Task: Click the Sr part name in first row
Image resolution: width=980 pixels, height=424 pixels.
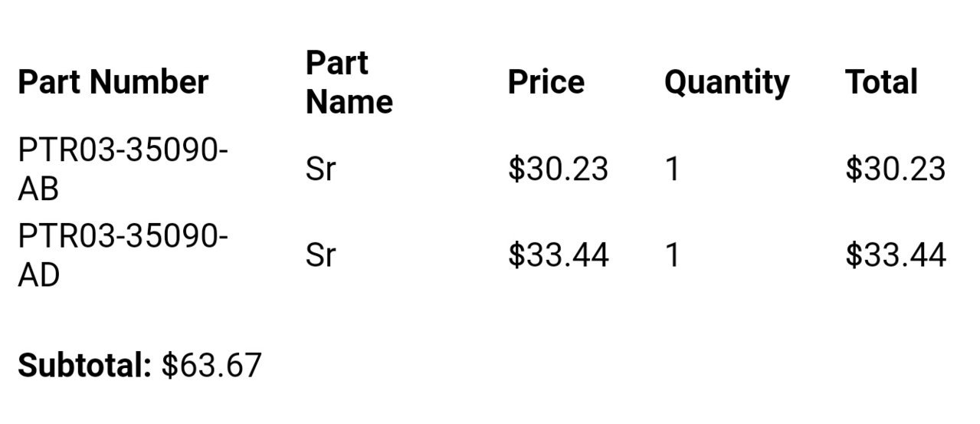Action: coord(320,169)
